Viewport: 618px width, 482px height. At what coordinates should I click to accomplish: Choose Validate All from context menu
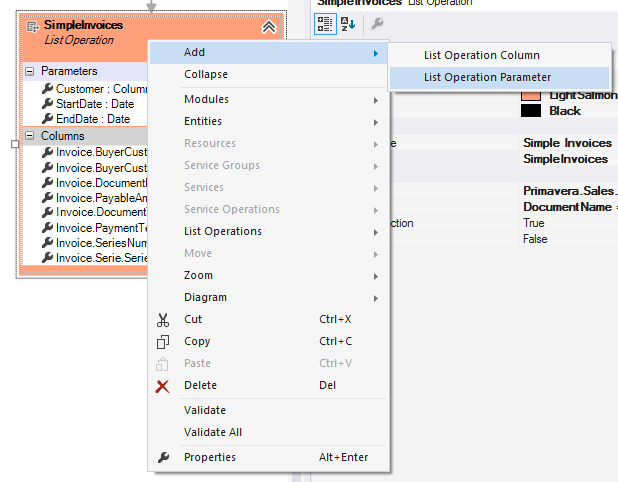point(268,432)
